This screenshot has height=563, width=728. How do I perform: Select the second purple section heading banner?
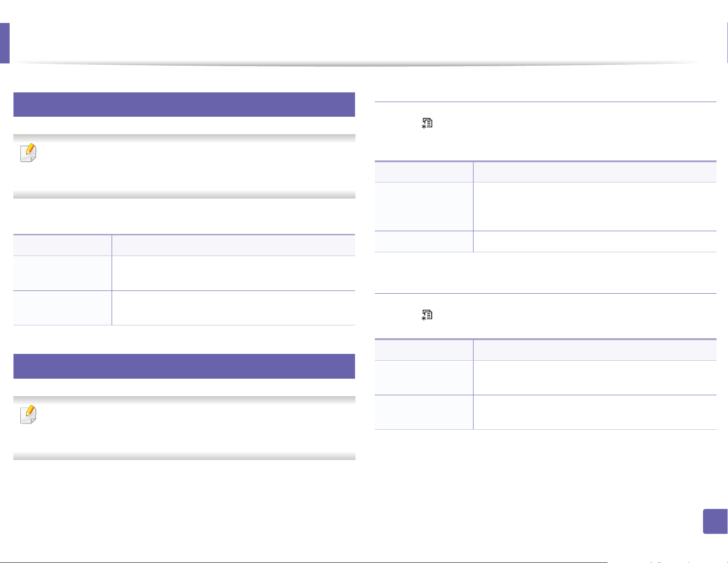184,366
